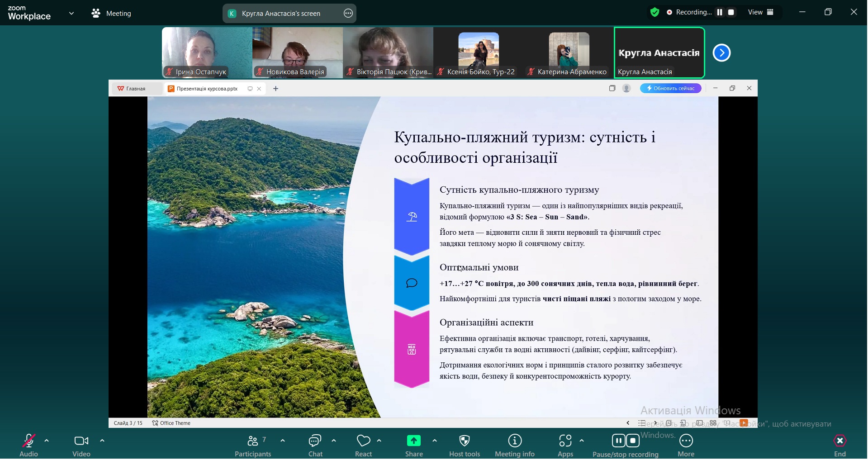This screenshot has width=868, height=460.
Task: Open the Zoom Workplace dropdown chevron
Action: pyautogui.click(x=71, y=14)
